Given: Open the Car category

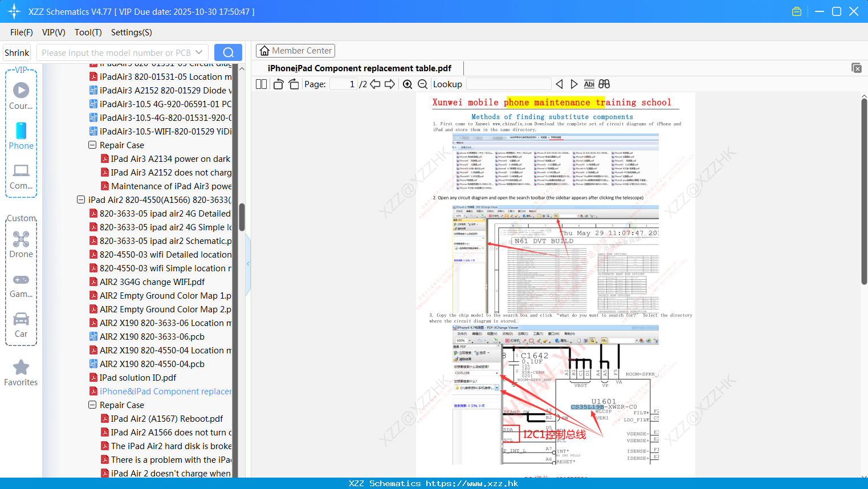Looking at the screenshot, I should coord(21,324).
